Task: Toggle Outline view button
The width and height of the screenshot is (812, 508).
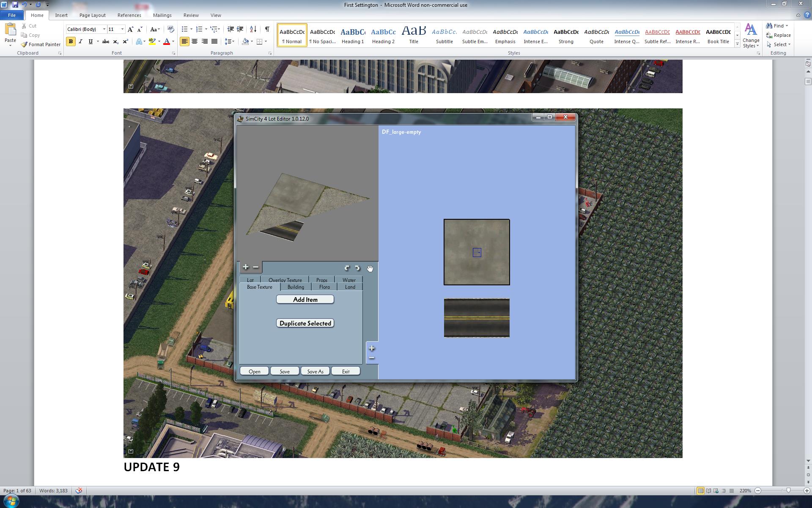Action: pos(724,491)
